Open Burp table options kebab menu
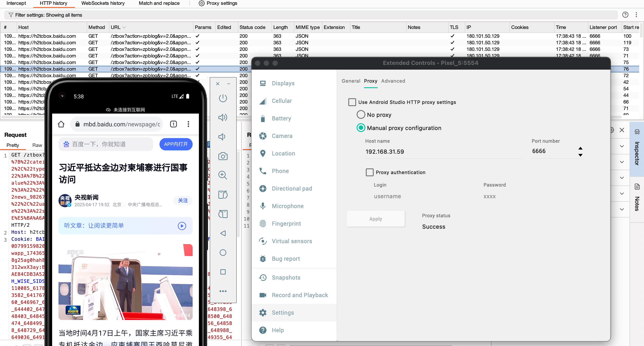 click(x=636, y=15)
